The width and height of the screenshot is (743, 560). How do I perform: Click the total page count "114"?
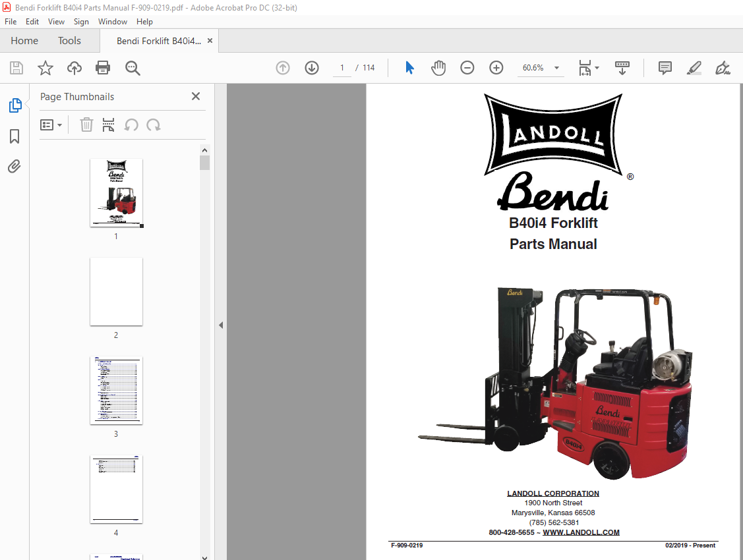[x=369, y=68]
